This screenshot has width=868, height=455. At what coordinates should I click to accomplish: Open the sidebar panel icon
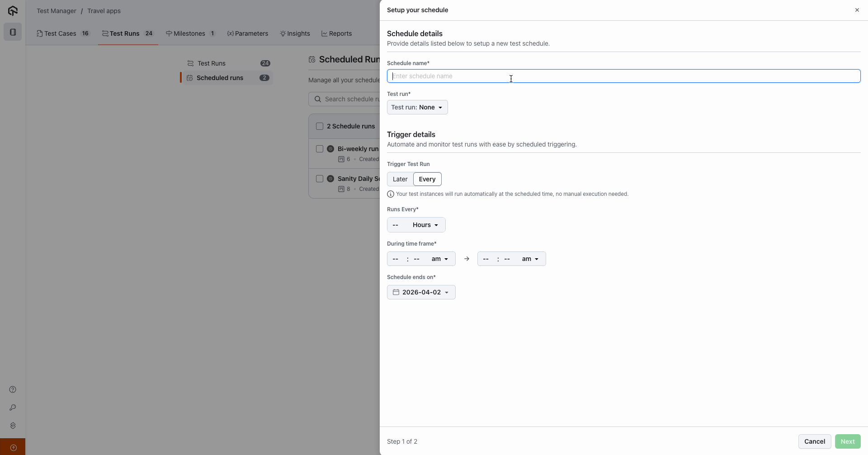(x=13, y=32)
